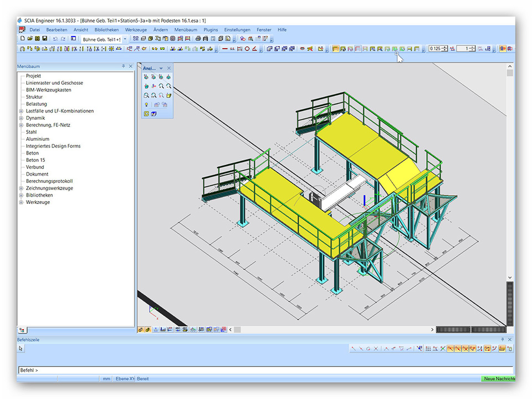The height and width of the screenshot is (399, 532).
Task: Expand Lastfälle und LF-Kombinationen tree node
Action: (x=21, y=111)
